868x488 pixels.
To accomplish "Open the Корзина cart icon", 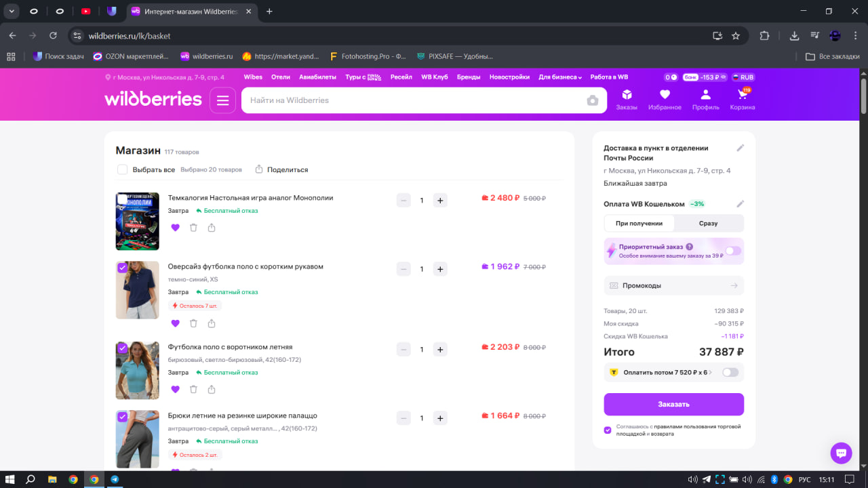I will [742, 99].
